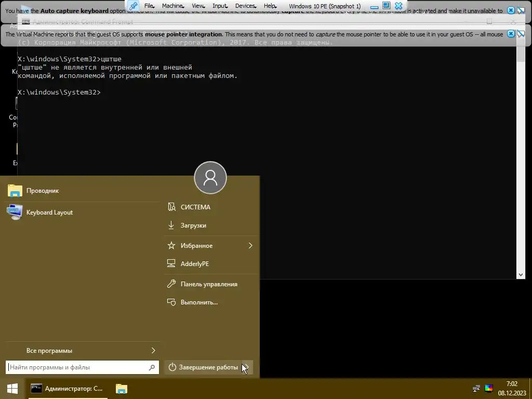Open the Machine menu

[172, 6]
